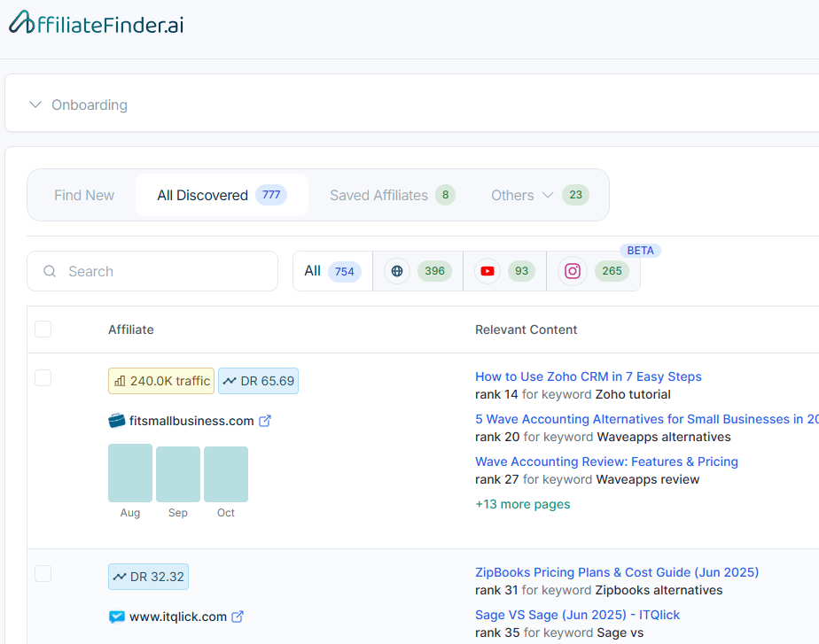819x644 pixels.
Task: Click www.itqlick.com domain text
Action: click(178, 617)
